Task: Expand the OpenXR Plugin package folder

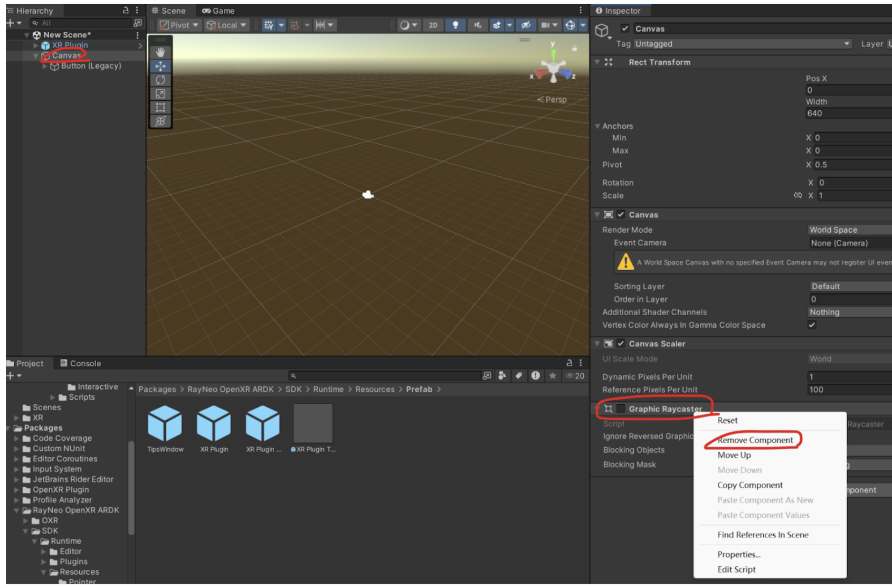Action: click(16, 490)
